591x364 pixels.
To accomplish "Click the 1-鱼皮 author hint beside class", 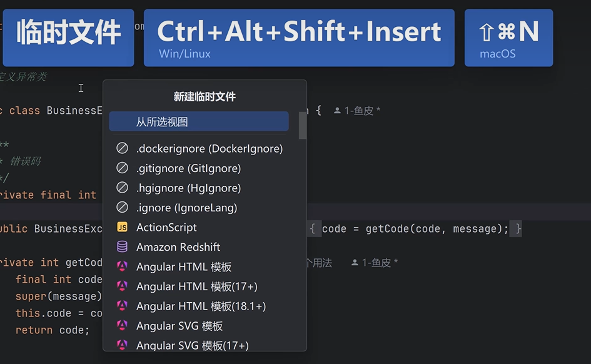I will [x=358, y=111].
